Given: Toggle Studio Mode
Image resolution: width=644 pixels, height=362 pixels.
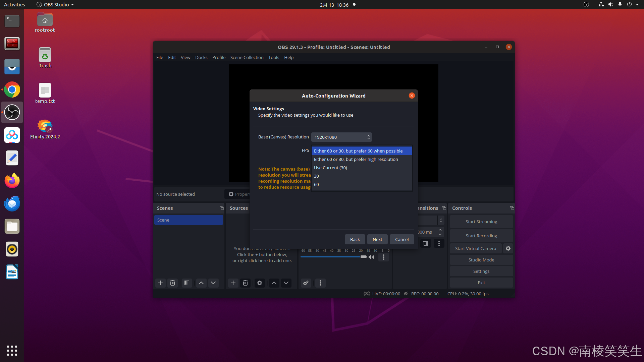Looking at the screenshot, I should 481,260.
